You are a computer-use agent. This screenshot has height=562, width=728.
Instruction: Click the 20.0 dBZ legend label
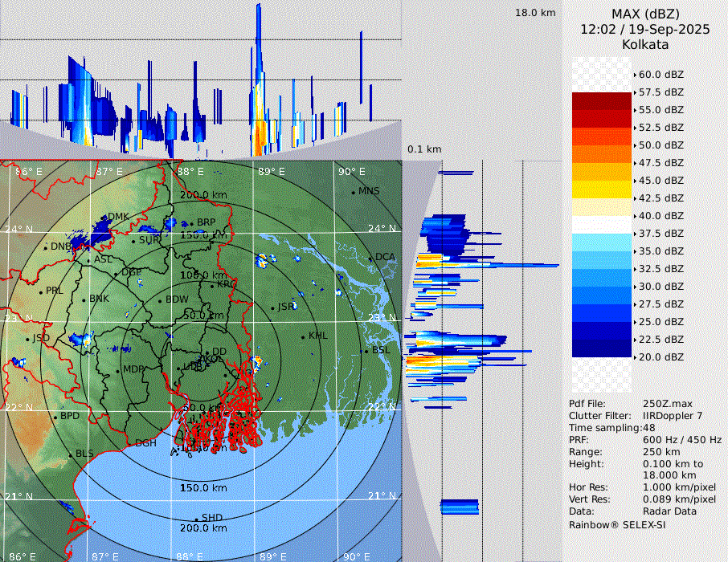pos(661,357)
